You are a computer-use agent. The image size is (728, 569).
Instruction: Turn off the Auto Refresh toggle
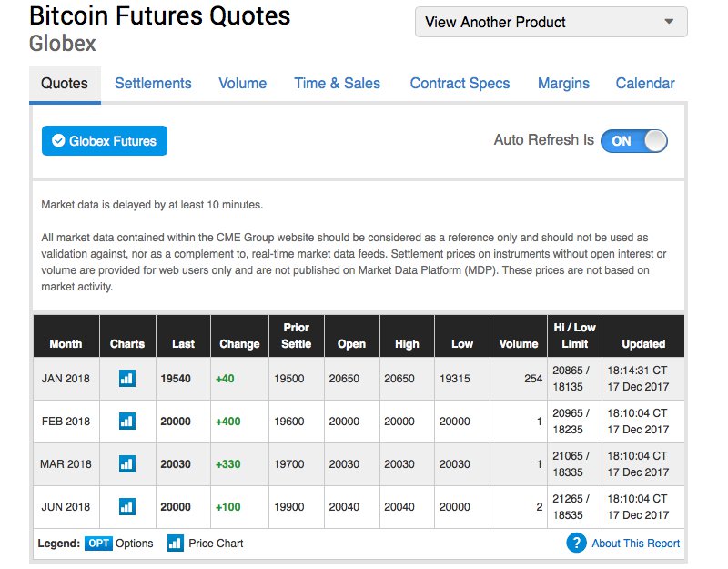point(634,140)
